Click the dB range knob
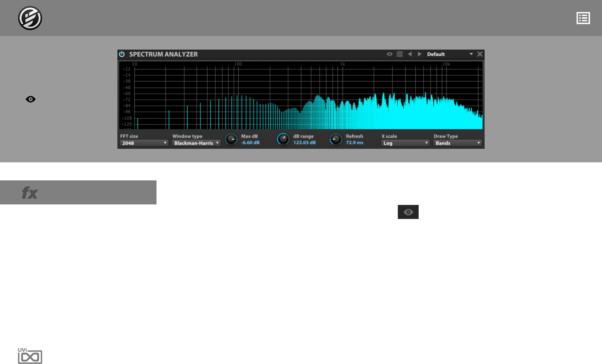This screenshot has height=364, width=602. (x=283, y=139)
